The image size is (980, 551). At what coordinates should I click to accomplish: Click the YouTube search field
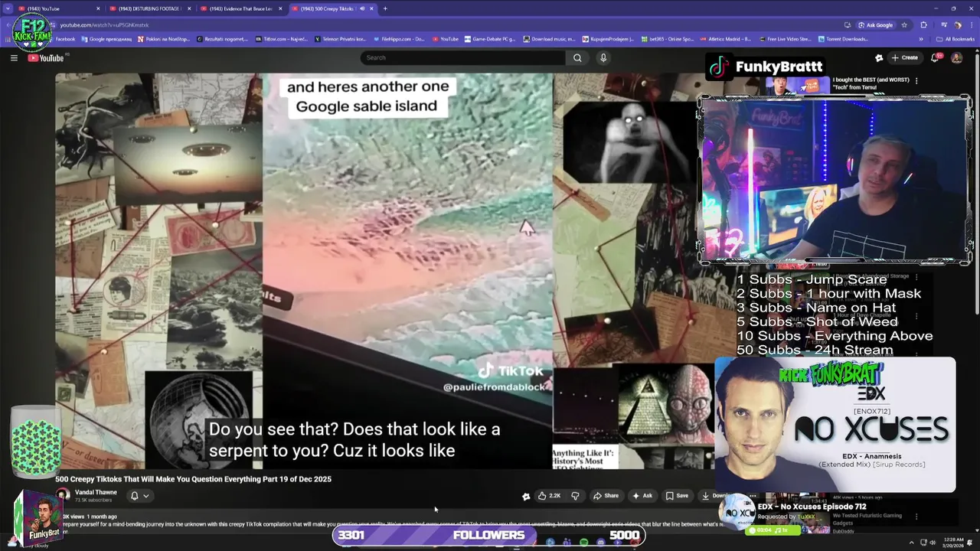tap(463, 57)
